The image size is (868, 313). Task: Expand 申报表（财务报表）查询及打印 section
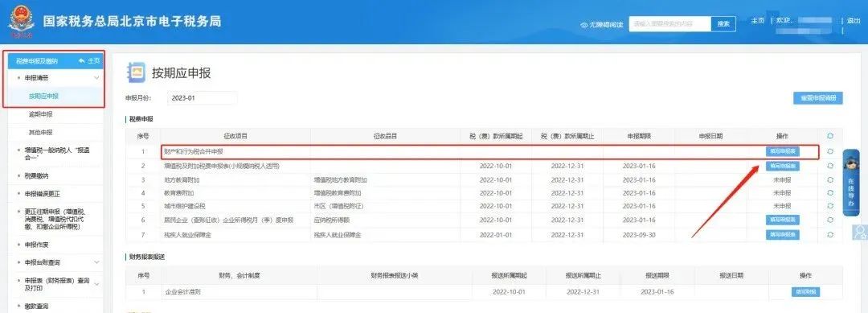[x=97, y=284]
